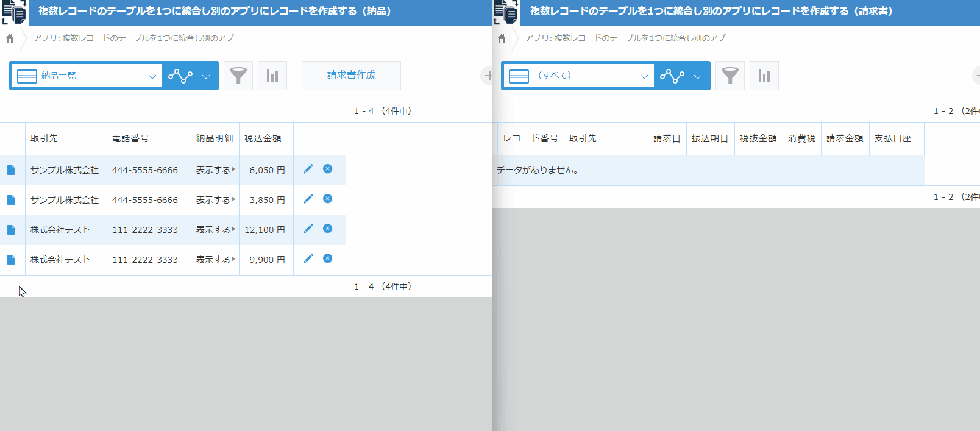Expand 表示する for the 9,900 円 row
980x431 pixels.
(x=215, y=260)
